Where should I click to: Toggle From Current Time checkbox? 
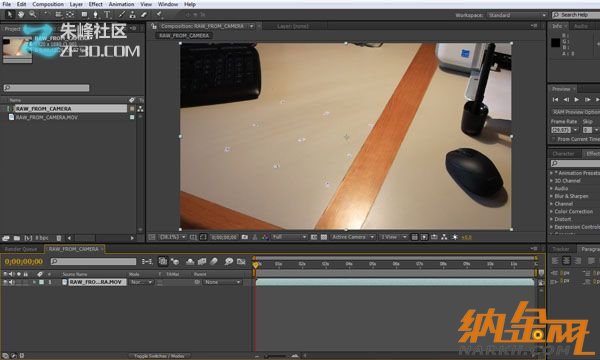[x=554, y=139]
